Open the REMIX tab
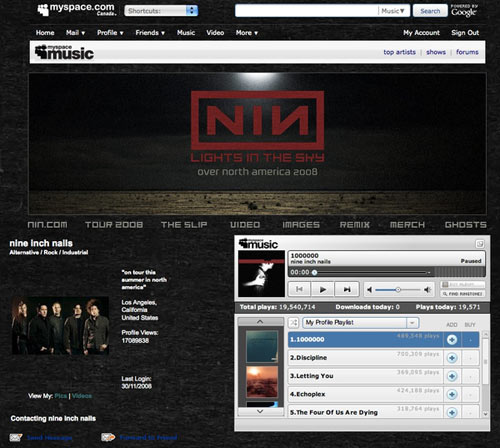 [355, 225]
